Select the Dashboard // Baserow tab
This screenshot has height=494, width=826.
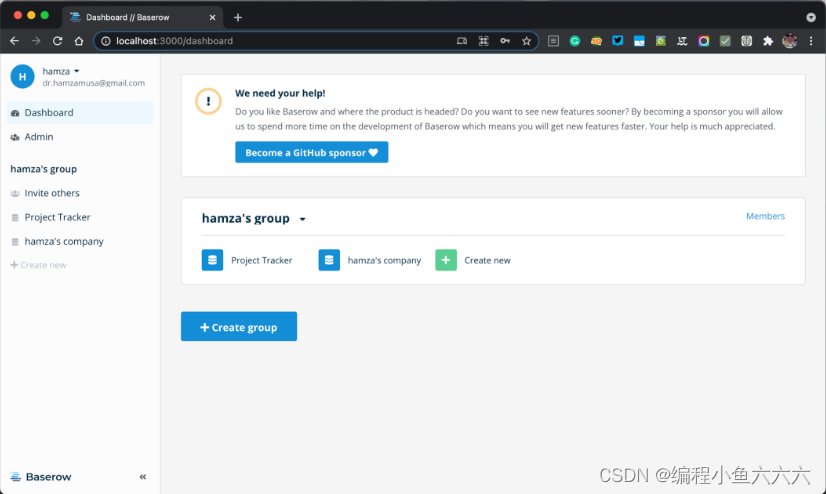click(x=143, y=17)
